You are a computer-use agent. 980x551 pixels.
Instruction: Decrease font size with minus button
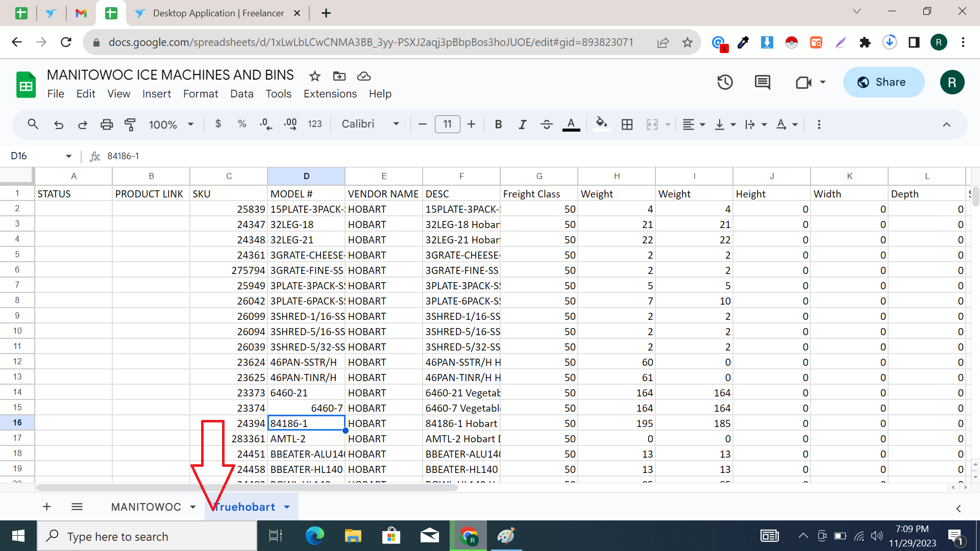point(423,124)
